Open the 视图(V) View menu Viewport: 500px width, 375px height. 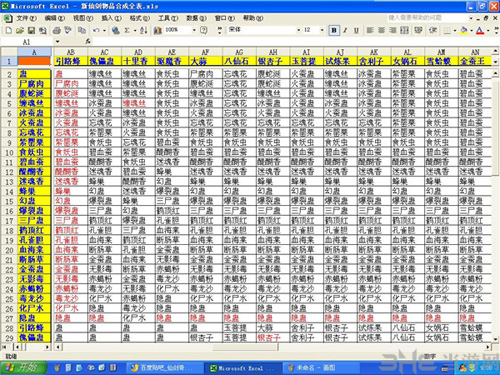pos(83,18)
